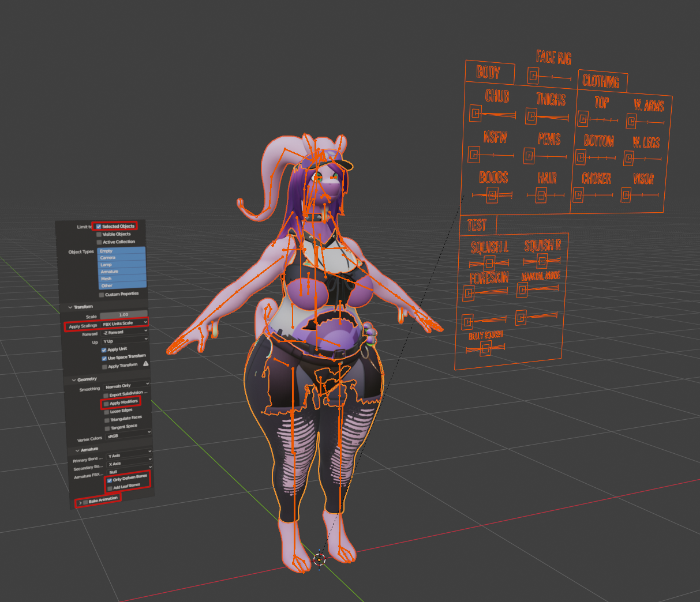
Task: Collapse the Geometry section
Action: pyautogui.click(x=73, y=380)
